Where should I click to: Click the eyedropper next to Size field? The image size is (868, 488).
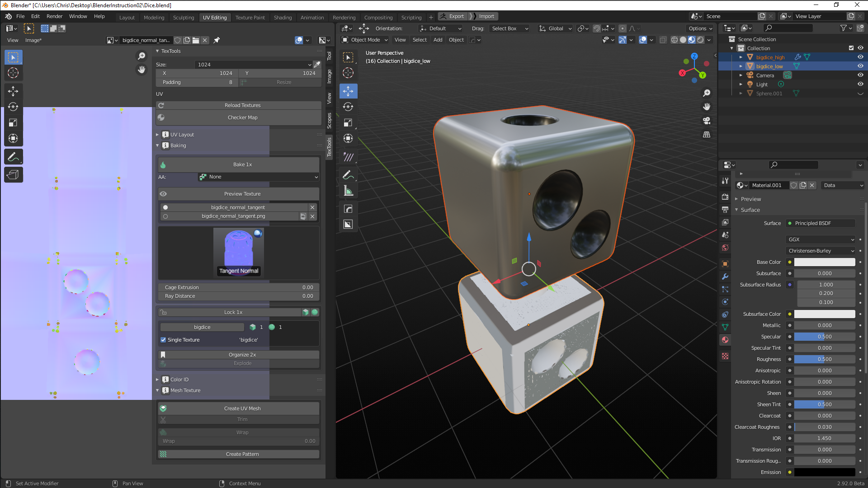click(x=317, y=65)
